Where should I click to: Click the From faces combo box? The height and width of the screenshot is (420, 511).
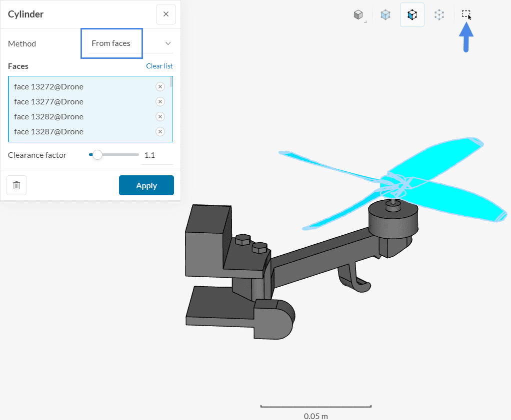click(111, 43)
